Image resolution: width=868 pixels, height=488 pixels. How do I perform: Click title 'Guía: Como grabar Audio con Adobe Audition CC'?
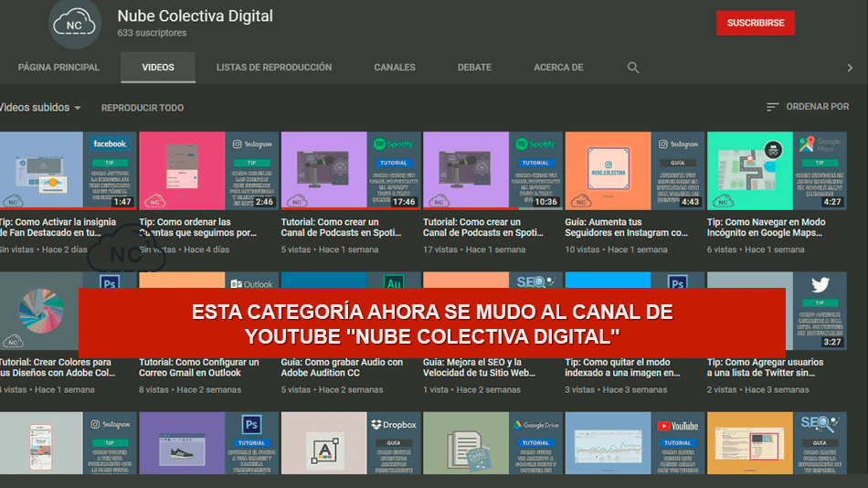pos(342,367)
